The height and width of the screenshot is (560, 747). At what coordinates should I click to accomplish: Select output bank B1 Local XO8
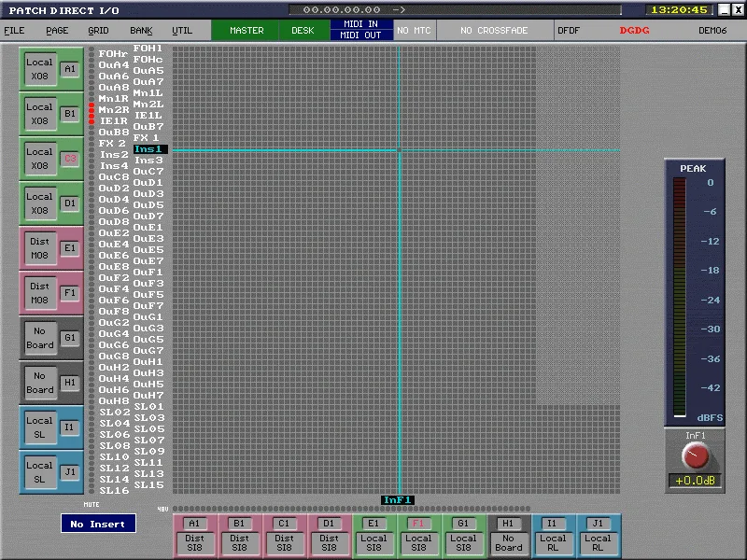tap(51, 114)
